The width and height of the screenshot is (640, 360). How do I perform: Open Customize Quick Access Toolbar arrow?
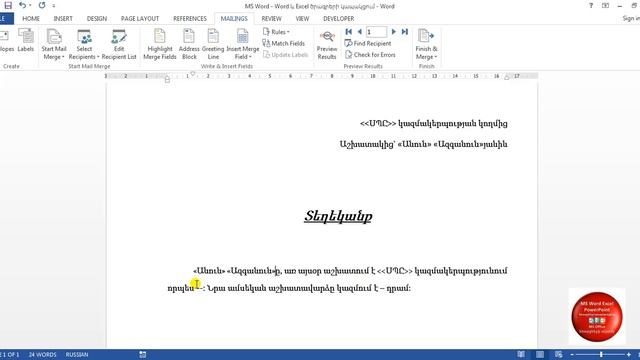tap(53, 6)
